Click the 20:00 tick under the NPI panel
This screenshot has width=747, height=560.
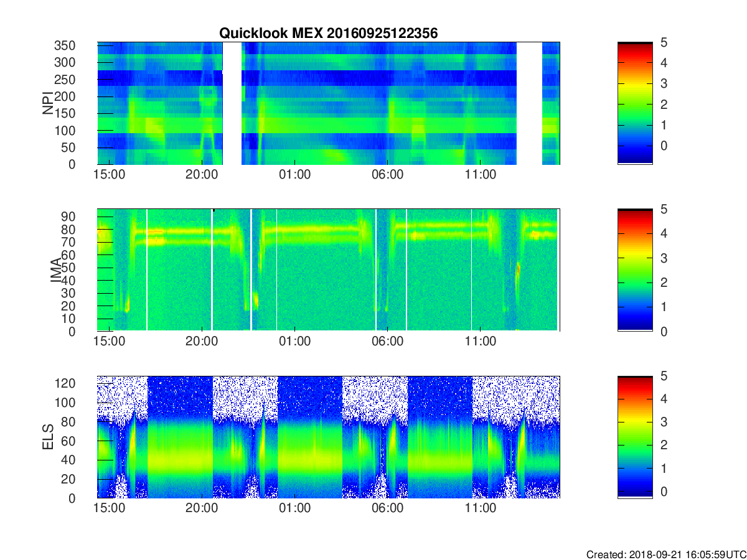click(x=202, y=175)
